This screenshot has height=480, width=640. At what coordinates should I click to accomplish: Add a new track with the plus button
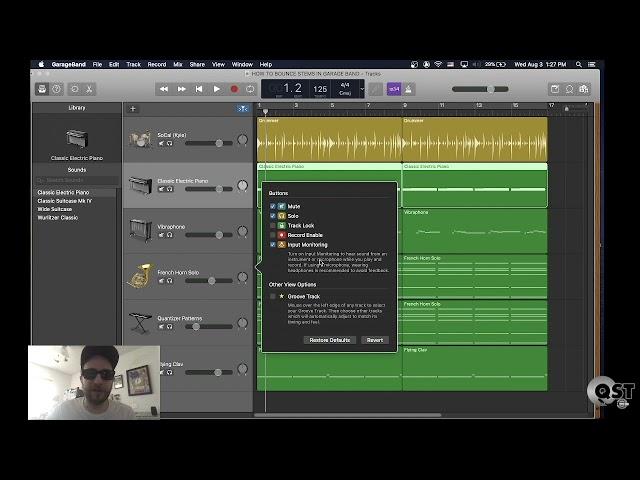[133, 109]
